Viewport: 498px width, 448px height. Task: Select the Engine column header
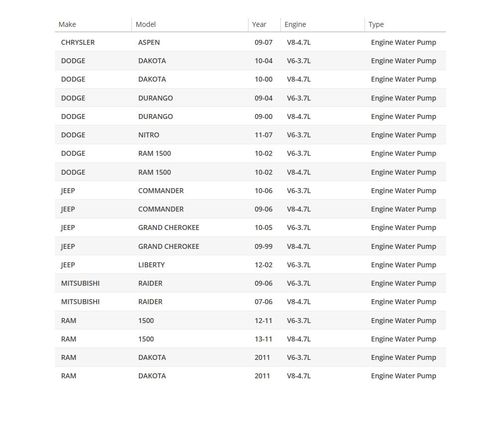[295, 24]
